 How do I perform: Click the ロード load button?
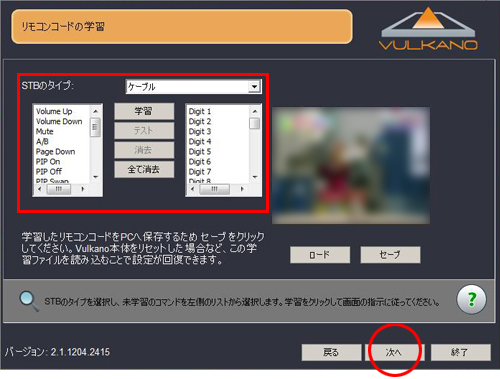[x=320, y=255]
